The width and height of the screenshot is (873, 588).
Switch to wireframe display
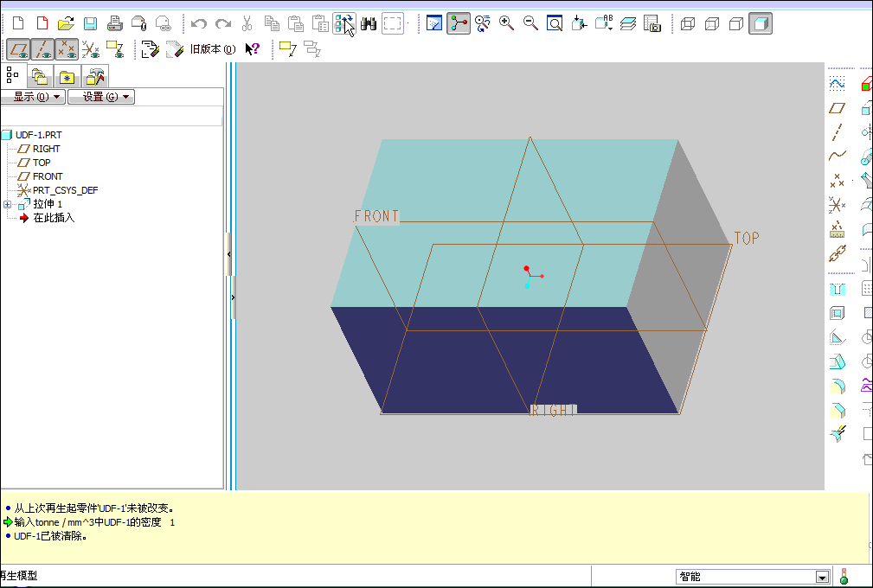pos(688,23)
